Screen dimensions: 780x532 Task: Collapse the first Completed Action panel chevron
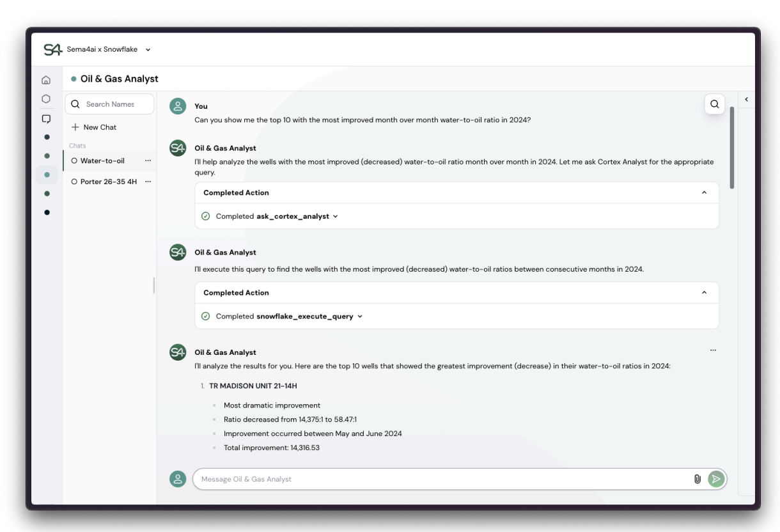[705, 192]
